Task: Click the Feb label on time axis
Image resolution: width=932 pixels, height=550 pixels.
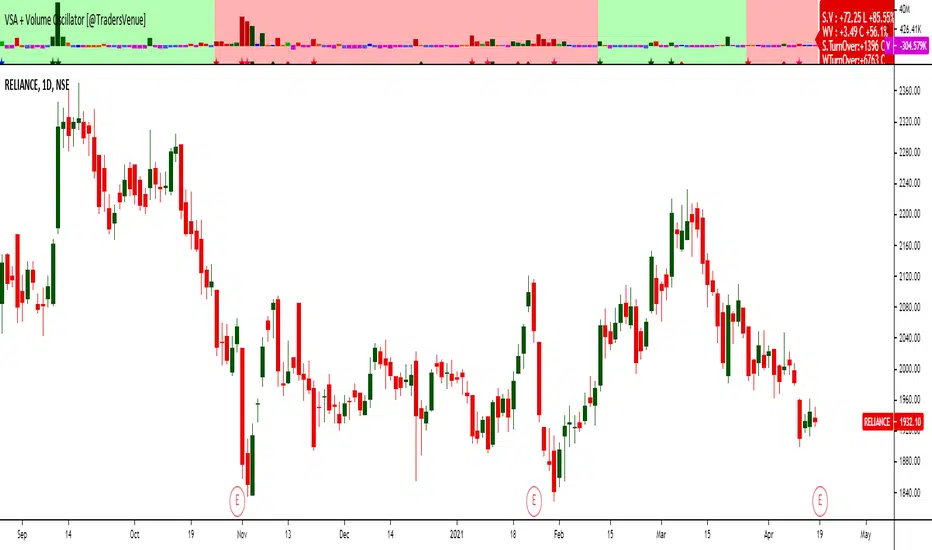Action: [559, 535]
